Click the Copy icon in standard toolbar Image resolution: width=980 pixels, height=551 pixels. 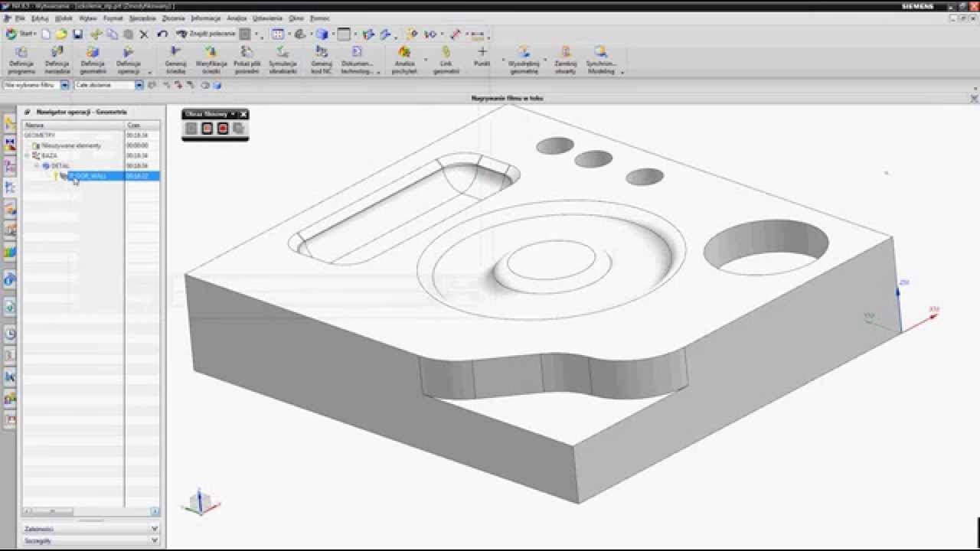pos(113,34)
